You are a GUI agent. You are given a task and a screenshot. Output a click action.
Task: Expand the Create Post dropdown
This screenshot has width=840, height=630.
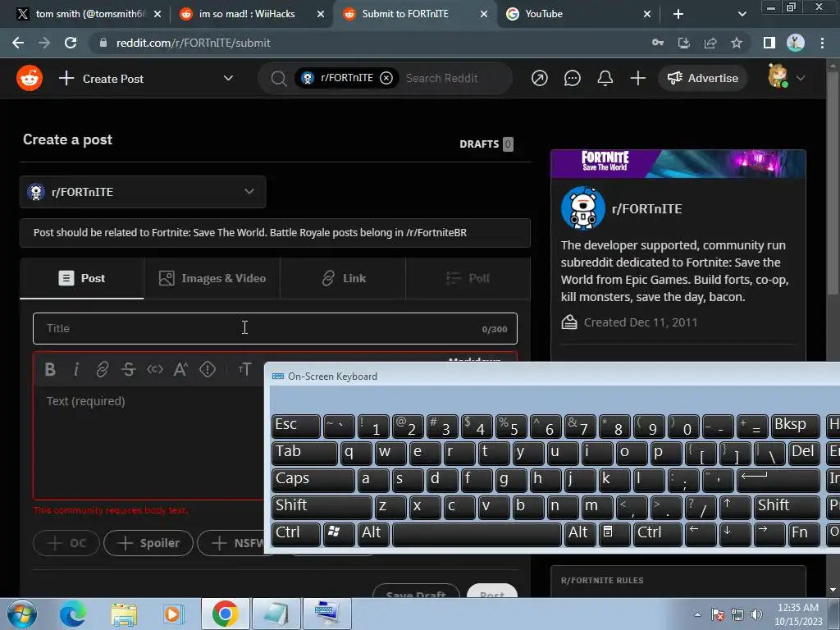228,78
